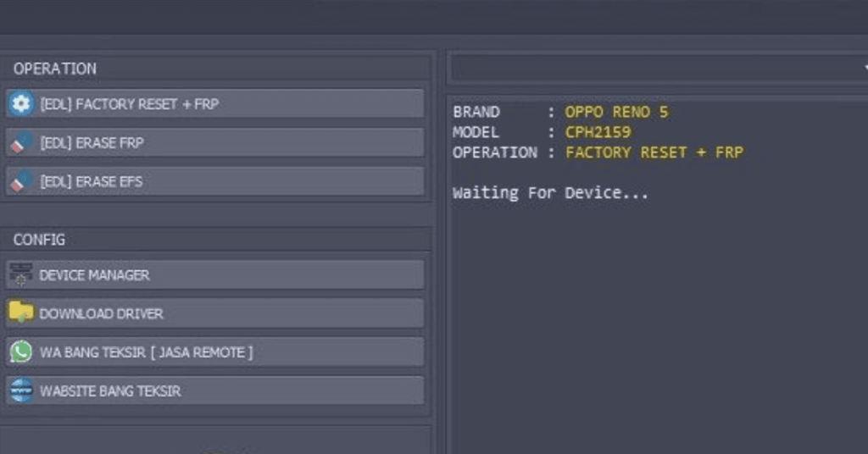Click the OPERATION section header
This screenshot has height=454, width=868.
pos(55,69)
